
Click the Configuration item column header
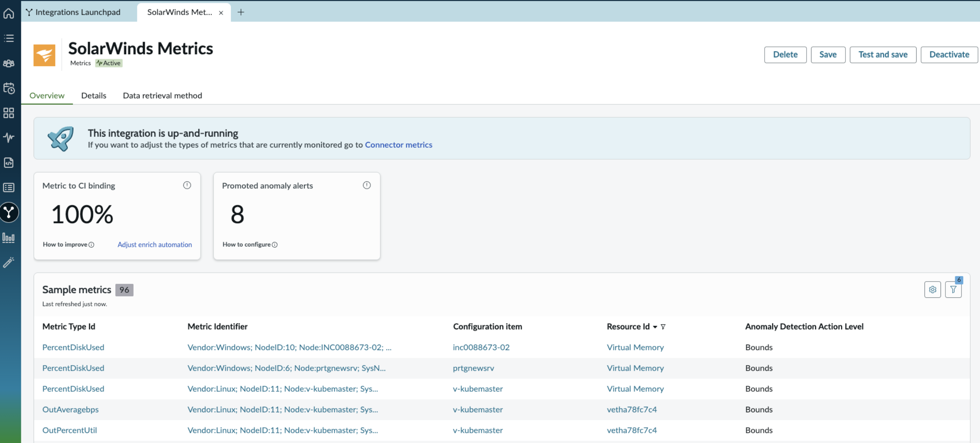point(487,327)
